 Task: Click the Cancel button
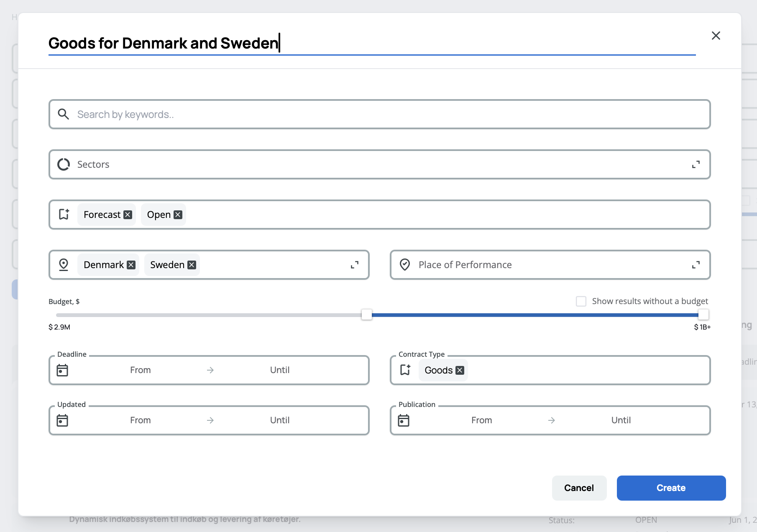579,488
